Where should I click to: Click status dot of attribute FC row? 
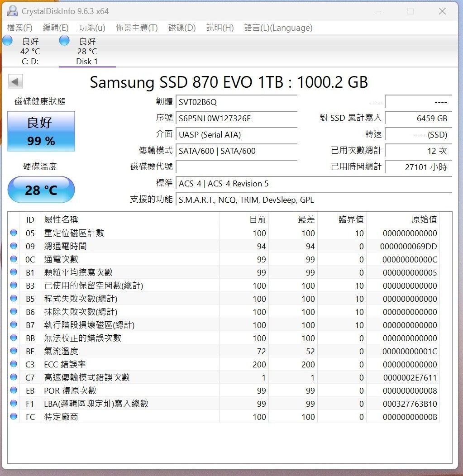point(14,416)
